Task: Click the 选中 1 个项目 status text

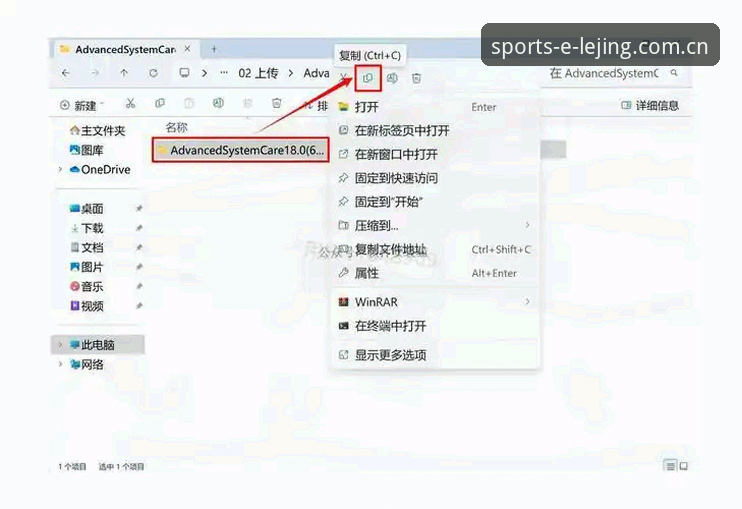Action: click(x=121, y=466)
